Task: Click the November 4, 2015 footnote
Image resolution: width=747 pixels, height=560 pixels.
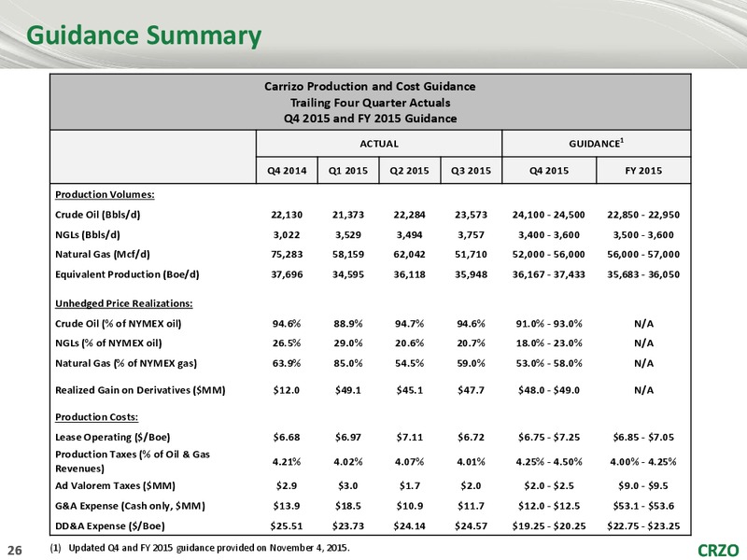Action: tap(200, 548)
